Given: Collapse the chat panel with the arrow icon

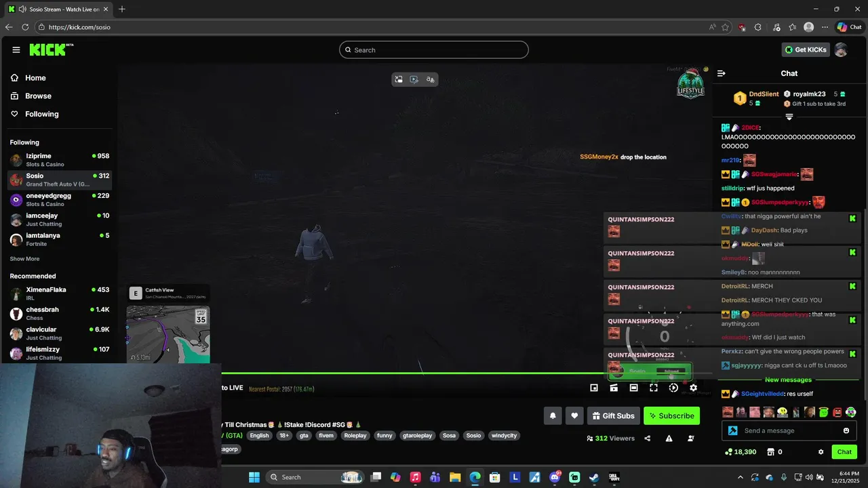Looking at the screenshot, I should (722, 73).
